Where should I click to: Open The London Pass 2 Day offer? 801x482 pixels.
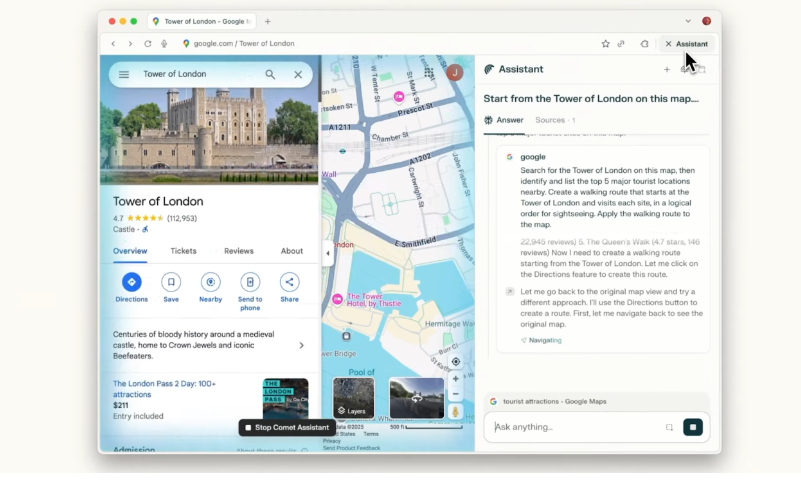tap(164, 389)
